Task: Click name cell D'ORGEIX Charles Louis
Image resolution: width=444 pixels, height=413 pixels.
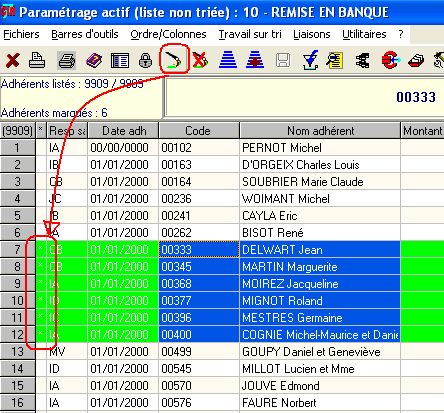Action: pos(320,165)
